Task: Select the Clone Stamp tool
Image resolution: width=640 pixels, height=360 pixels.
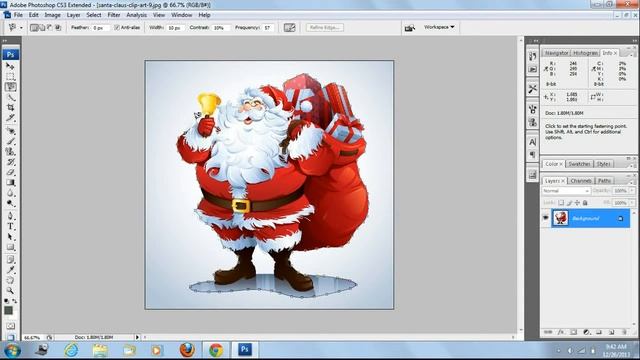Action: [10, 152]
